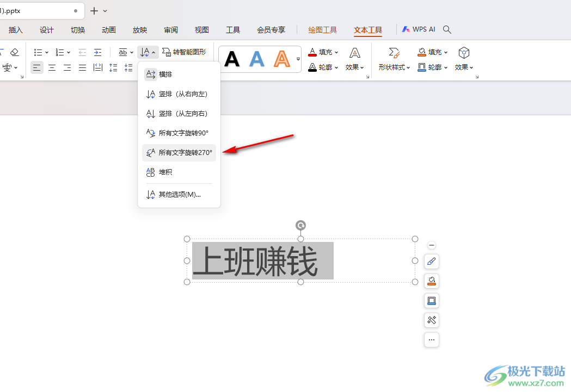Open the bulleted list button
The image size is (571, 392).
(38, 52)
